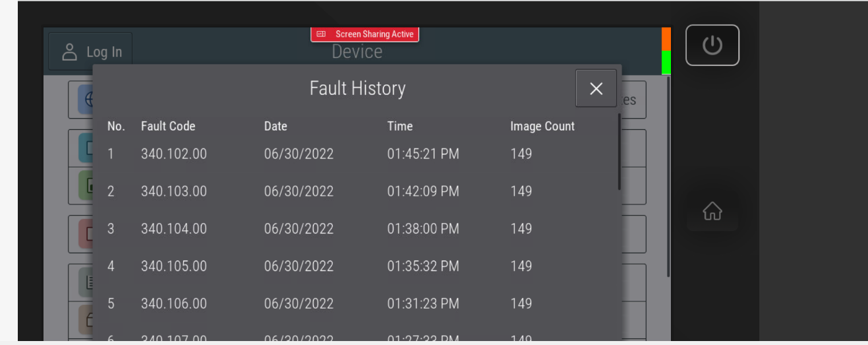Click the Image Count column header
868x345 pixels.
(542, 126)
